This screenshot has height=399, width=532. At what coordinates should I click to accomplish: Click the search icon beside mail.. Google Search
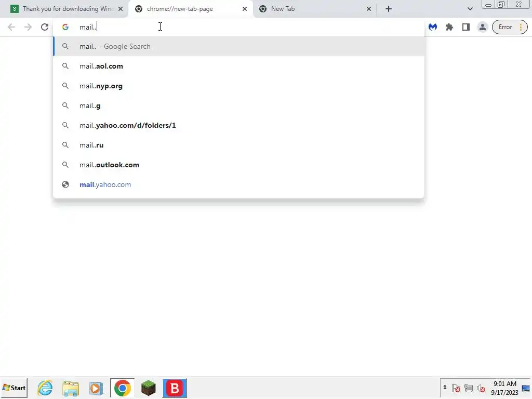[x=65, y=46]
